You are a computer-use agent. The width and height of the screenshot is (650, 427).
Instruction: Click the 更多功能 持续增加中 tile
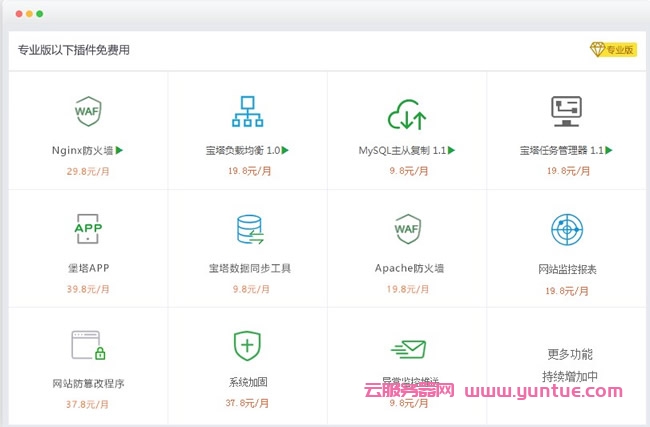[x=568, y=365]
